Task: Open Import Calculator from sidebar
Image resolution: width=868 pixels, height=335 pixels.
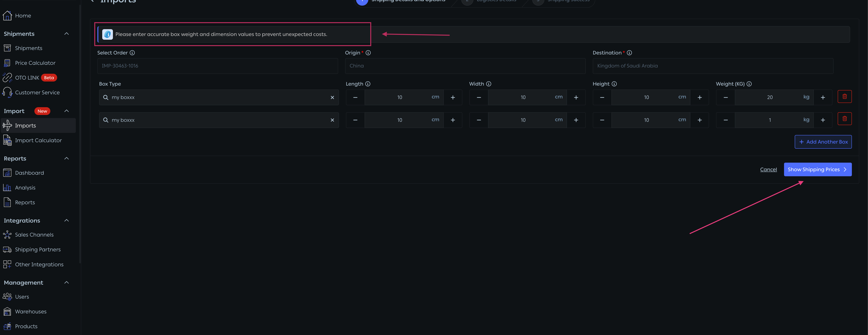Action: pyautogui.click(x=38, y=140)
